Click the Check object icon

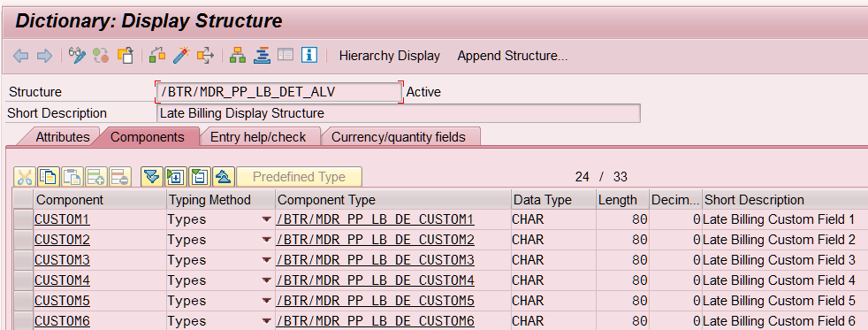[x=157, y=56]
